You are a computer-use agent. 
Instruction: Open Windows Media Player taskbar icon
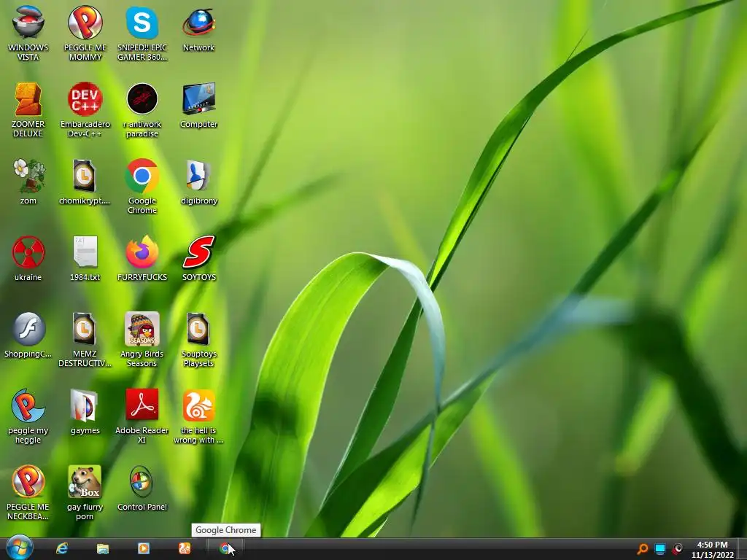(x=144, y=548)
